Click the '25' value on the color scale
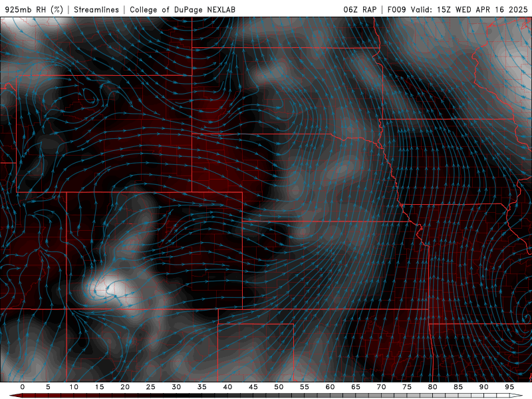 click(151, 387)
